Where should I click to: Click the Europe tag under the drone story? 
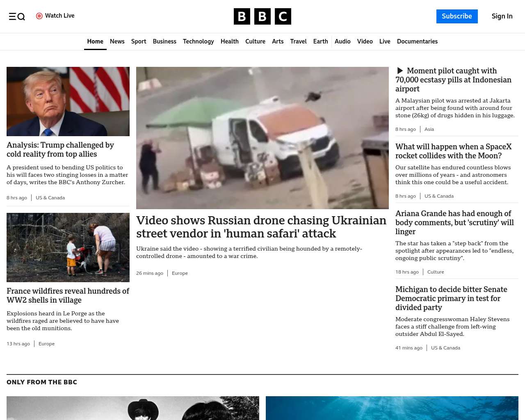tap(180, 273)
